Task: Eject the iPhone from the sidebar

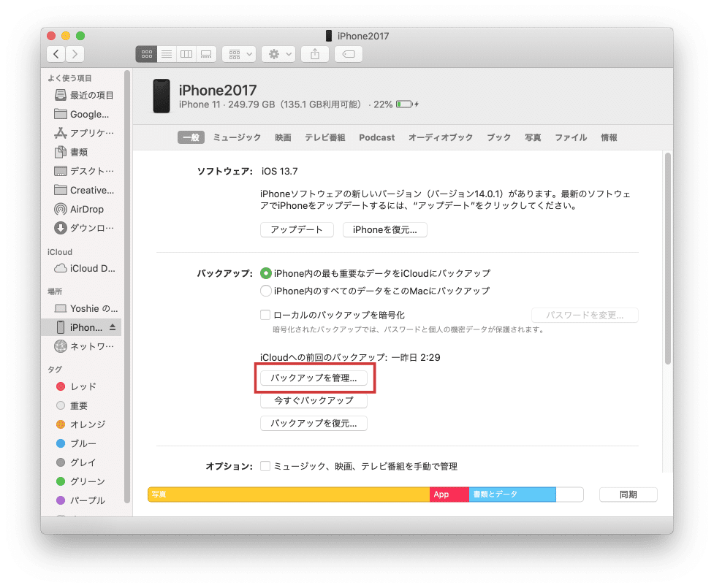Action: point(113,327)
